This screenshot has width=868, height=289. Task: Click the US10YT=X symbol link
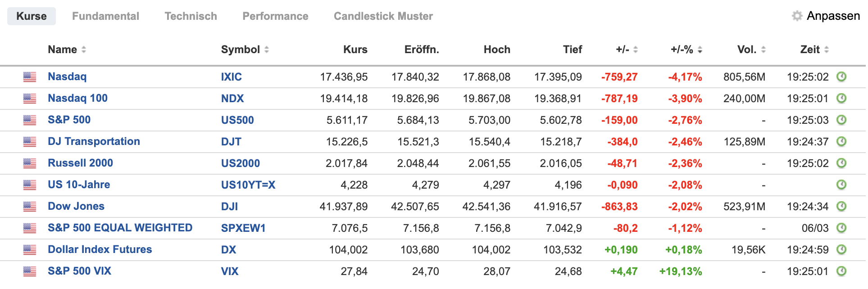(x=248, y=185)
